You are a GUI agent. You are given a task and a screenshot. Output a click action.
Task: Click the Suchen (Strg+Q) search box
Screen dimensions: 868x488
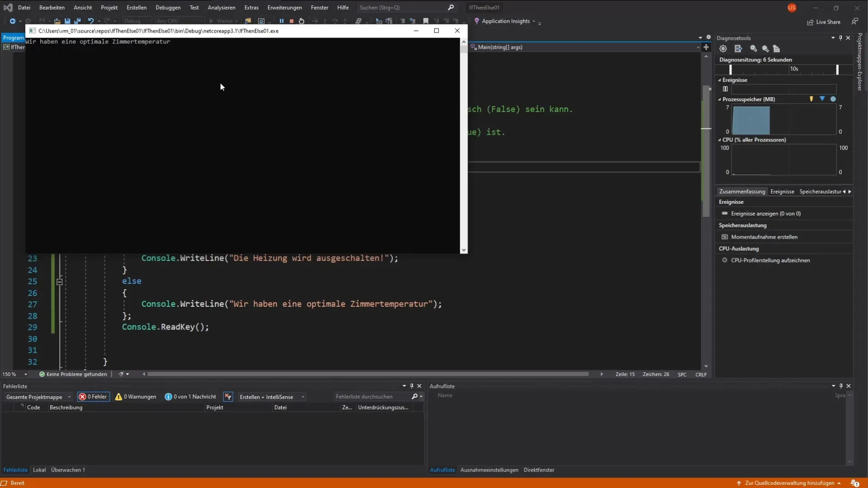[x=406, y=8]
